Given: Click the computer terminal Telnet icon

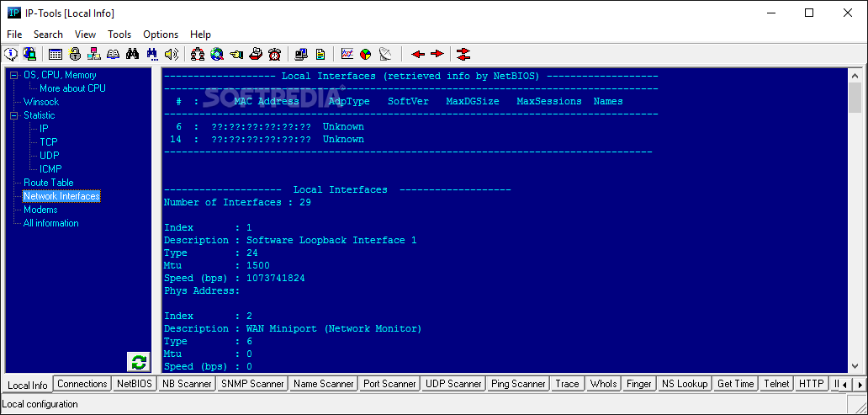Looking at the screenshot, I should coord(301,54).
